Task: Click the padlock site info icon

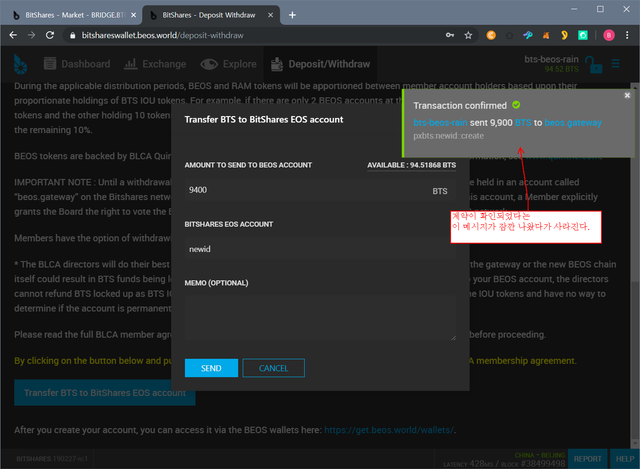Action: (x=73, y=36)
